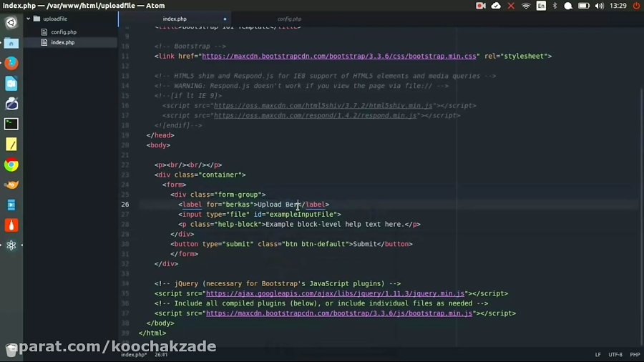The width and height of the screenshot is (644, 362).
Task: Open GIMP from the dock
Action: [11, 185]
